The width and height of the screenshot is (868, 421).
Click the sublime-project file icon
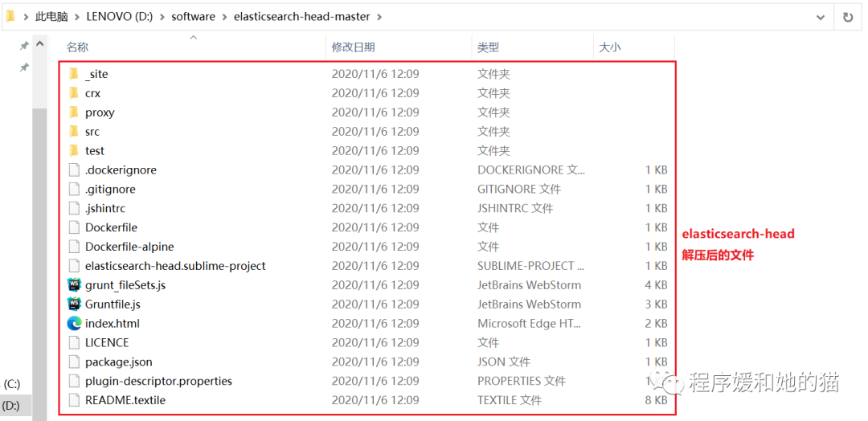(74, 266)
